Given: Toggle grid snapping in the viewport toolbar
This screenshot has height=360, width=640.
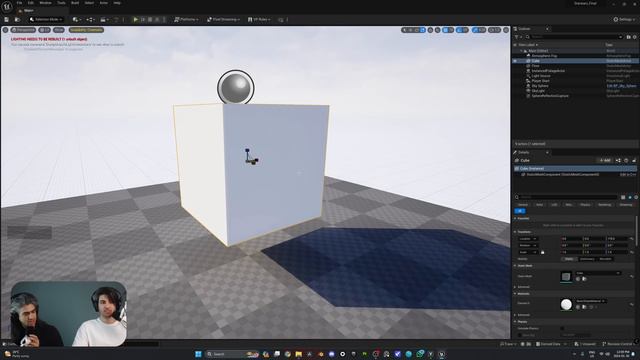Looking at the screenshot, I should pyautogui.click(x=446, y=30).
